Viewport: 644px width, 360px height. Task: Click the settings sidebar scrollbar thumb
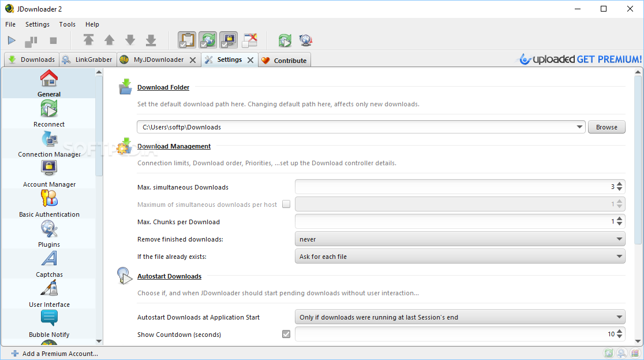click(x=99, y=126)
